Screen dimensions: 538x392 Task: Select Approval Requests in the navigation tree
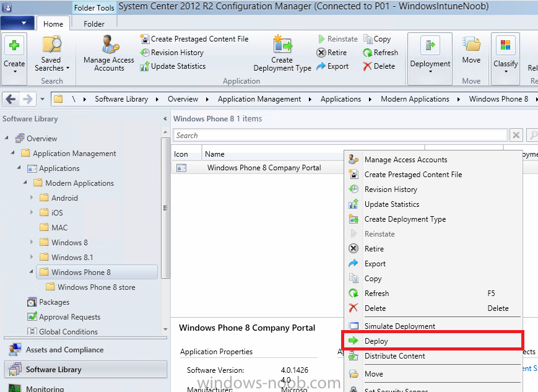(x=64, y=317)
